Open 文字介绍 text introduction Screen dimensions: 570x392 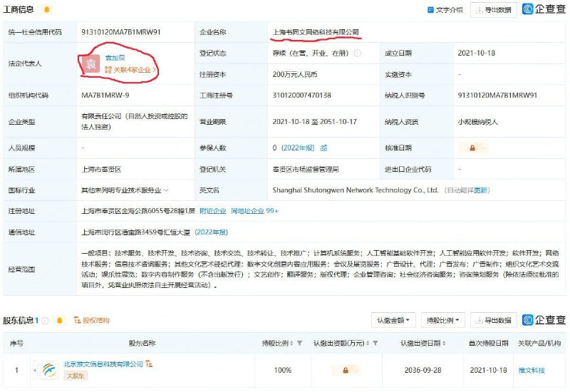pos(445,10)
